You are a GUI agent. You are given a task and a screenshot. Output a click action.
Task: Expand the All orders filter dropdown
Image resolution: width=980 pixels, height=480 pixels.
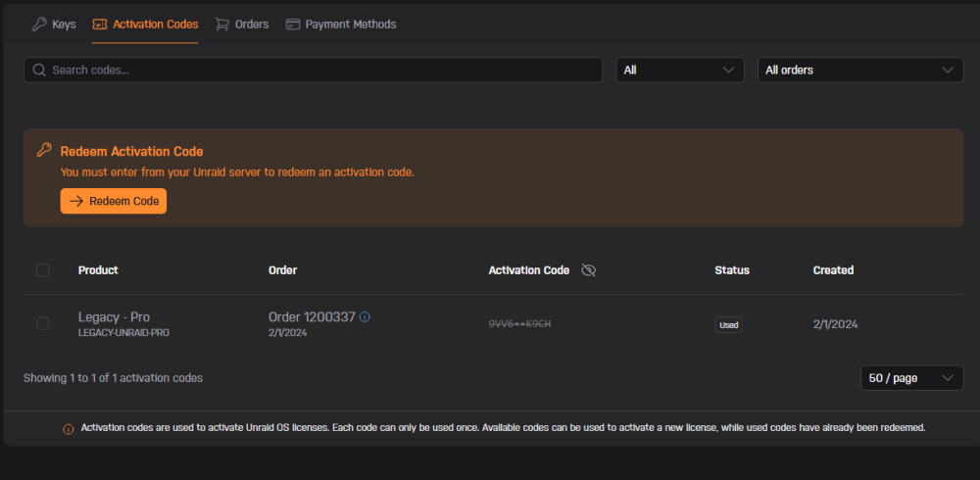pyautogui.click(x=860, y=70)
